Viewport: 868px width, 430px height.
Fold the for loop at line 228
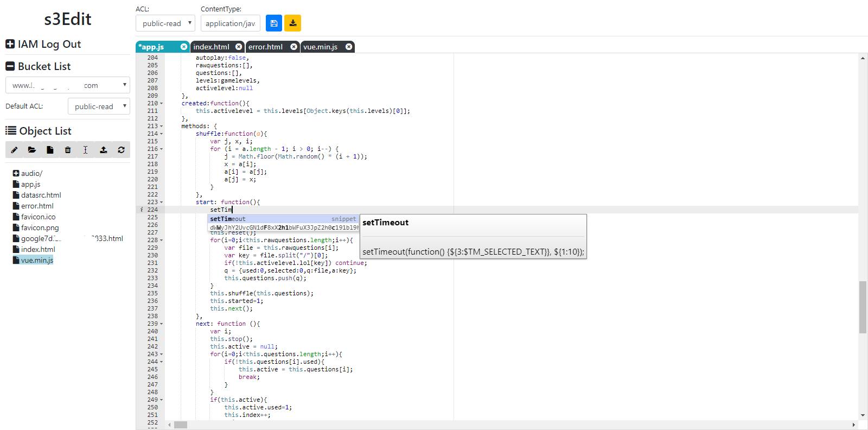click(x=161, y=241)
